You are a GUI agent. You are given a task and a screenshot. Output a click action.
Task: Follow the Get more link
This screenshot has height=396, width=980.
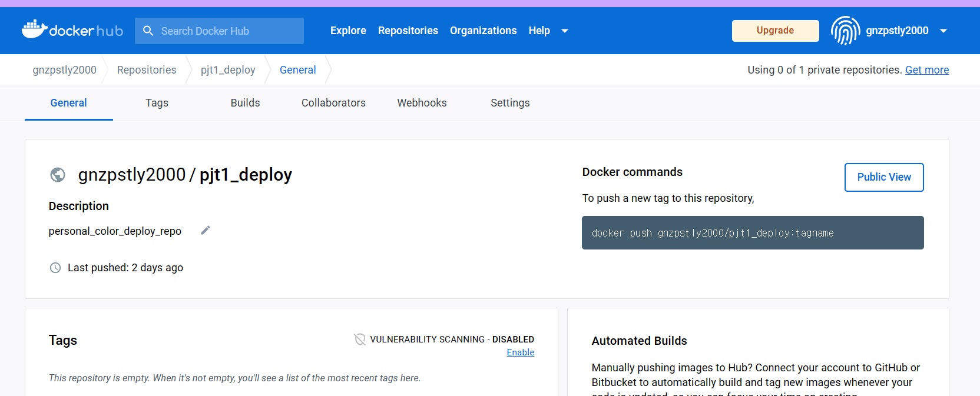point(927,70)
